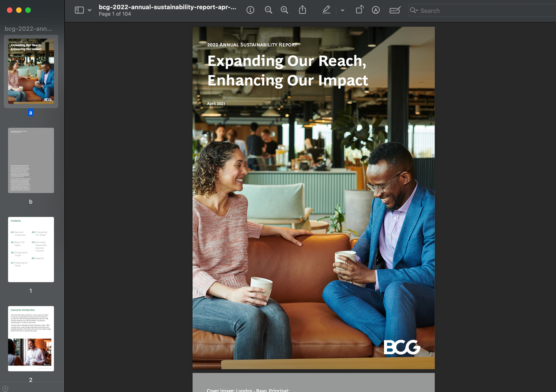556x392 pixels.
Task: Open search options magnifier dropdown
Action: click(414, 11)
